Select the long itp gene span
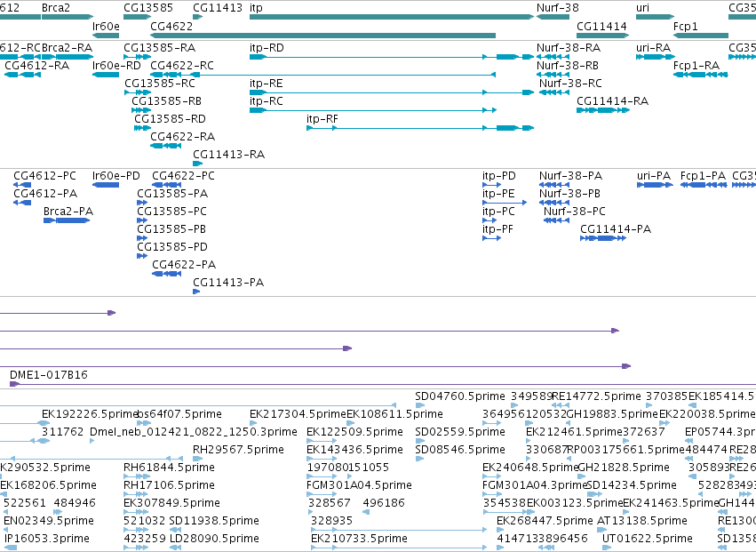The width and height of the screenshot is (756, 552). pos(392,18)
